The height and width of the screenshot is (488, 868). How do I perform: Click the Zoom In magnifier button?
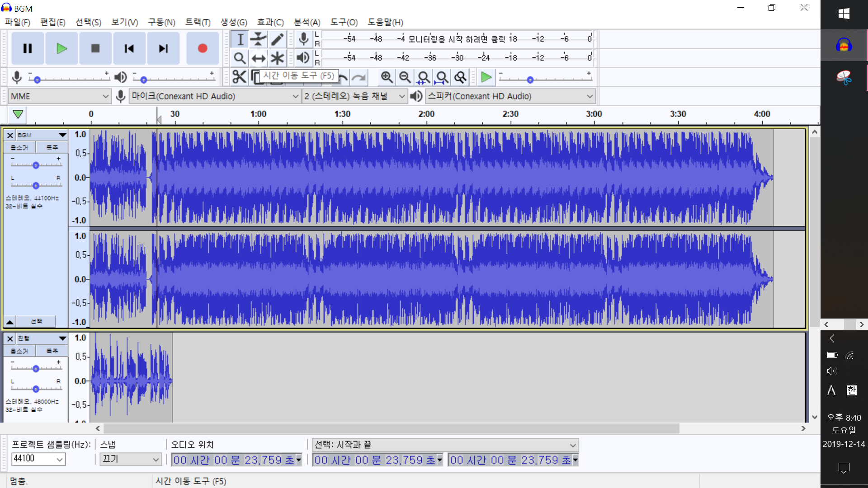(x=387, y=77)
